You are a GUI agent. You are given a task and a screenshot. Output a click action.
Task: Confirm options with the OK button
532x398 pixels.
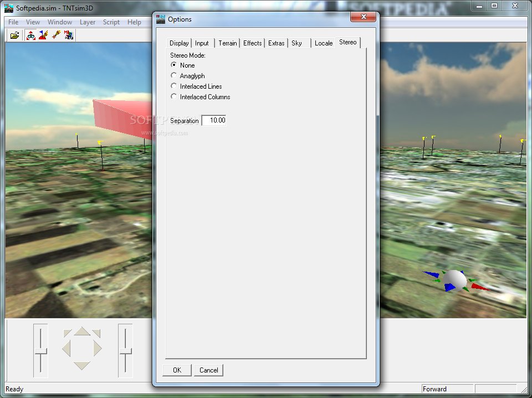[x=177, y=370]
